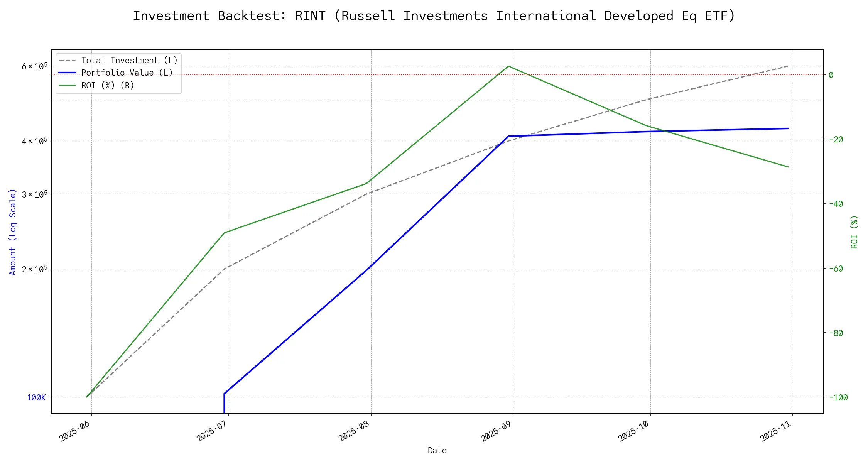Image resolution: width=868 pixels, height=463 pixels.
Task: Click the 2025-06 date tick label
Action: click(x=75, y=431)
